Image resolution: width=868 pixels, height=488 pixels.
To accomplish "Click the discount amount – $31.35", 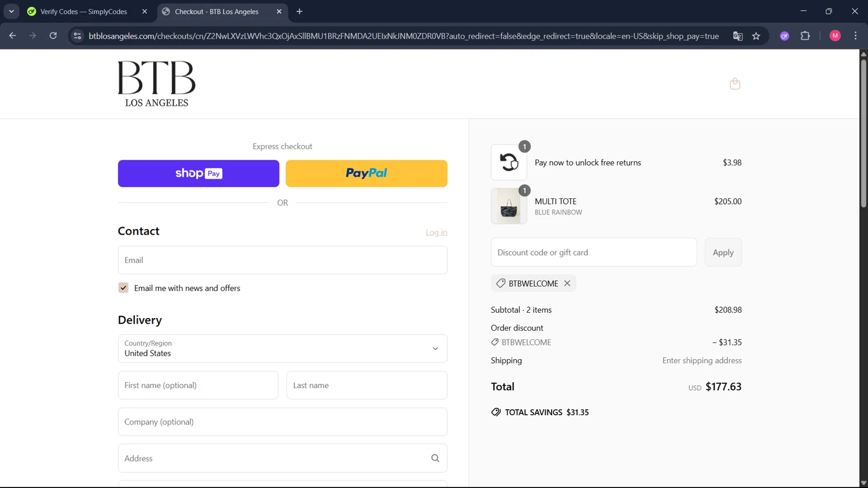I will pyautogui.click(x=727, y=342).
